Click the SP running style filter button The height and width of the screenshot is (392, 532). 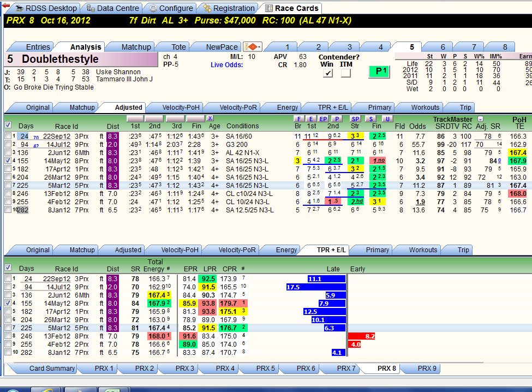tap(355, 119)
